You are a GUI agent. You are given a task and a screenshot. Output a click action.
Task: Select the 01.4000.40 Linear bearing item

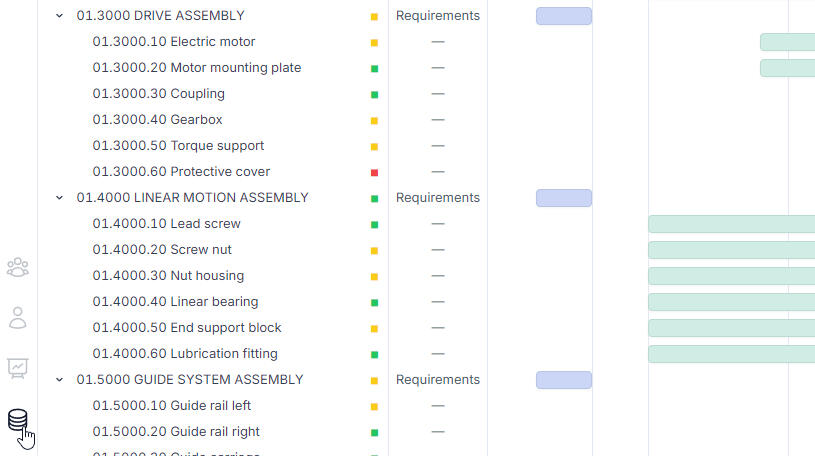coord(175,302)
